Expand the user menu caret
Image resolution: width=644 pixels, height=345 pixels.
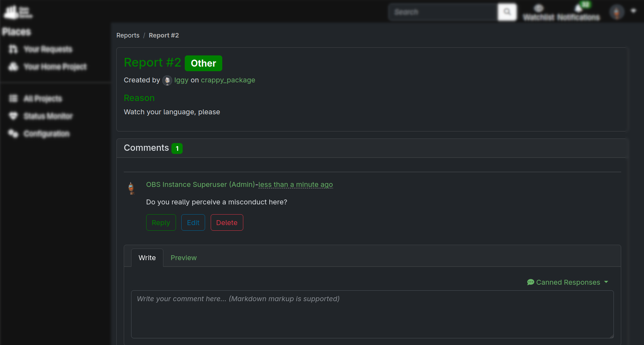pos(633,11)
